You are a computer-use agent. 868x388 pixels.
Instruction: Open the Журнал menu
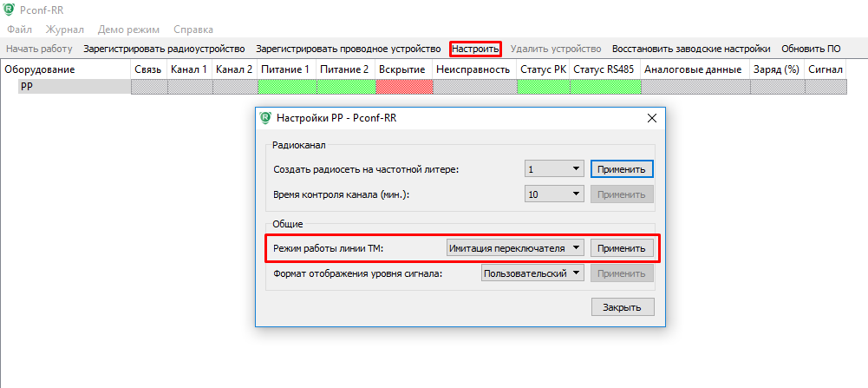65,30
